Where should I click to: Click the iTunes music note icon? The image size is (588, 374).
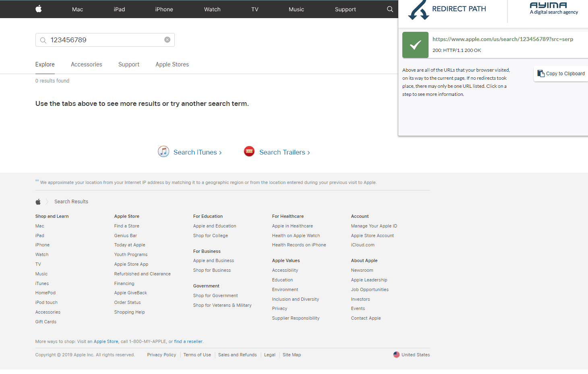click(164, 152)
